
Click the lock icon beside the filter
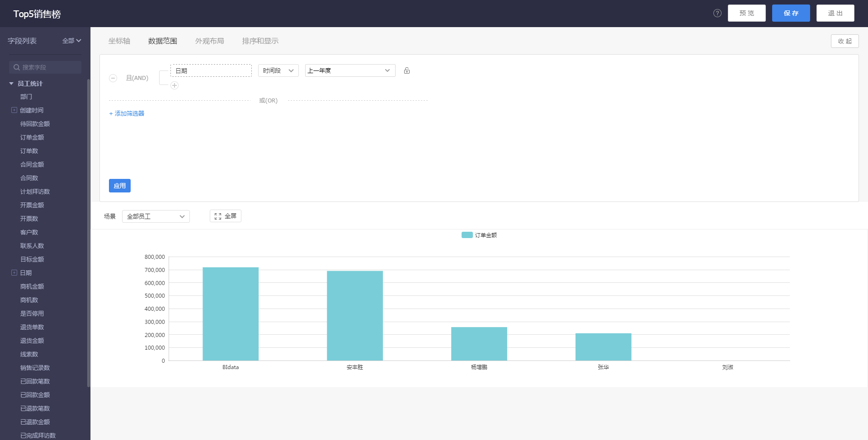pyautogui.click(x=407, y=70)
